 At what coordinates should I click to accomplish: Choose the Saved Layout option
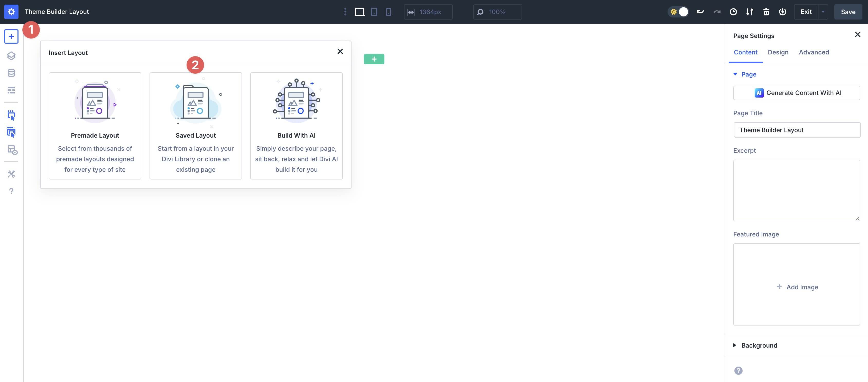[196, 126]
